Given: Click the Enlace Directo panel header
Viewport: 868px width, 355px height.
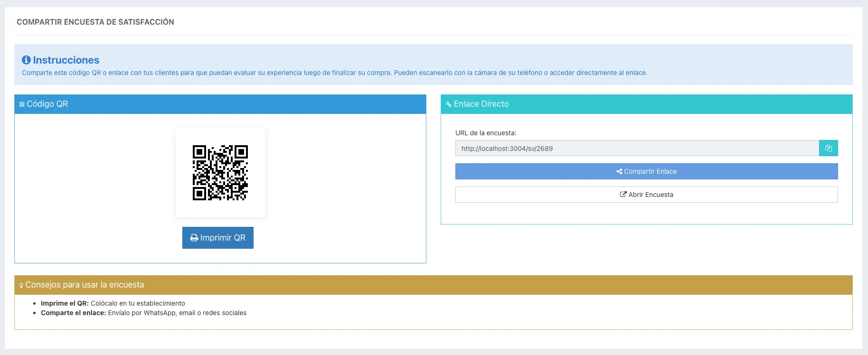Looking at the screenshot, I should coord(647,104).
